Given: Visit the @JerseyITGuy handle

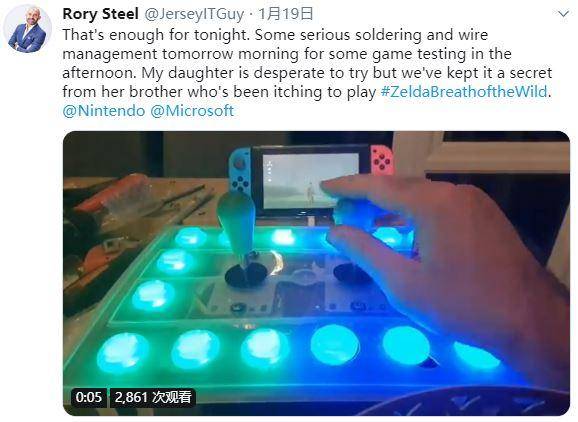Looking at the screenshot, I should pyautogui.click(x=194, y=15).
